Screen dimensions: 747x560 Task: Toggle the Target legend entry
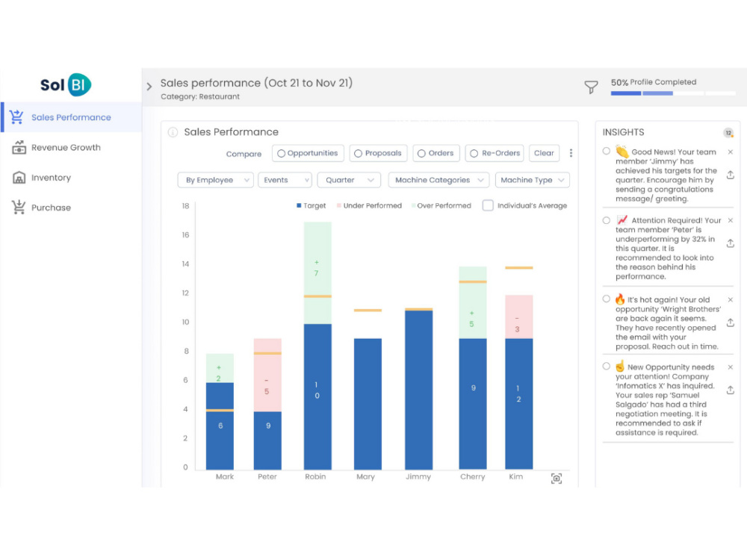311,206
